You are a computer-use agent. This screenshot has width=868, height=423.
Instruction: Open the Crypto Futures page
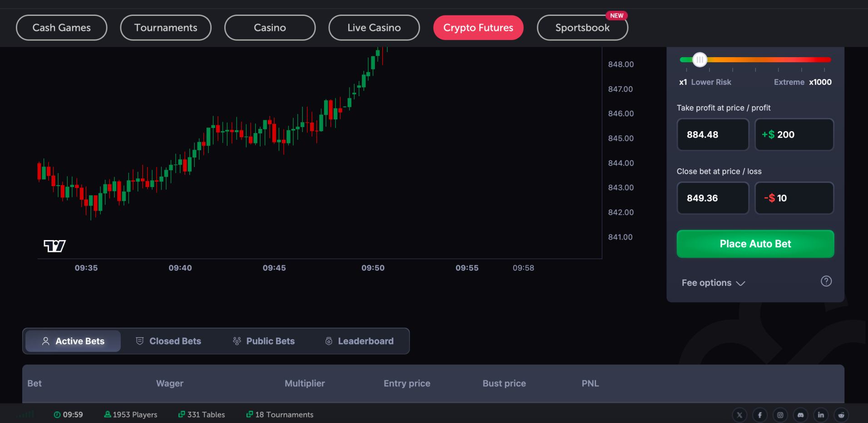478,27
